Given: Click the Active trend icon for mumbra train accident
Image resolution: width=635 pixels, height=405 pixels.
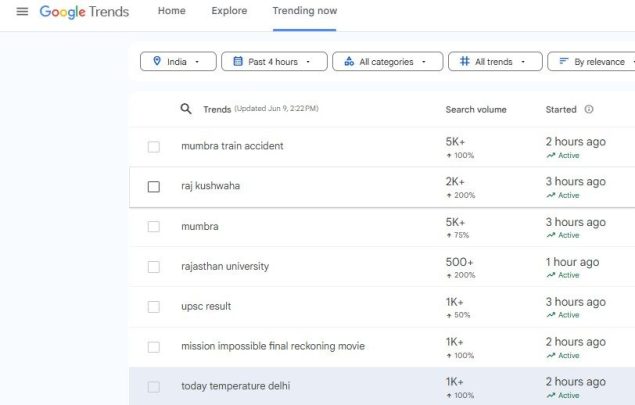Looking at the screenshot, I should pyautogui.click(x=551, y=156).
